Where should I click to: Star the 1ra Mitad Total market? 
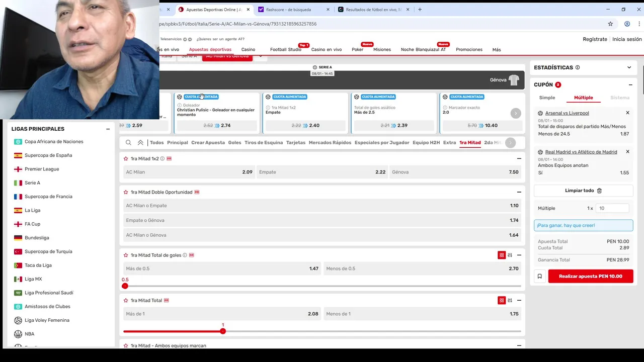tap(126, 300)
